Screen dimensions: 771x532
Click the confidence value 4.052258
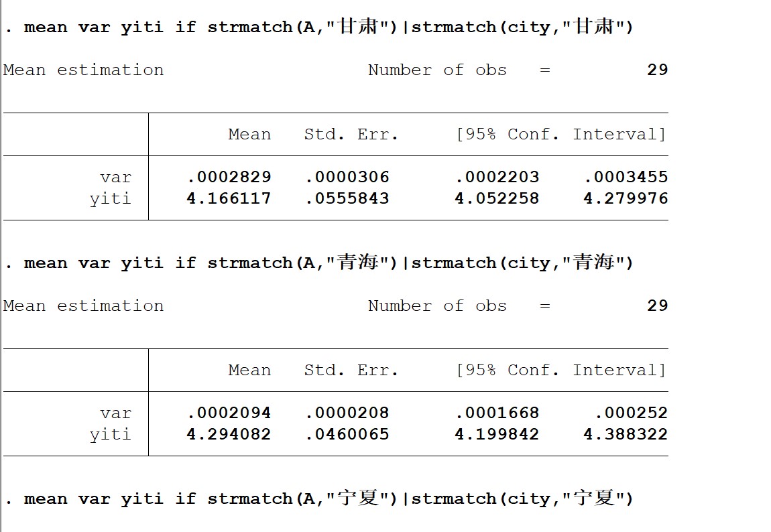(497, 199)
